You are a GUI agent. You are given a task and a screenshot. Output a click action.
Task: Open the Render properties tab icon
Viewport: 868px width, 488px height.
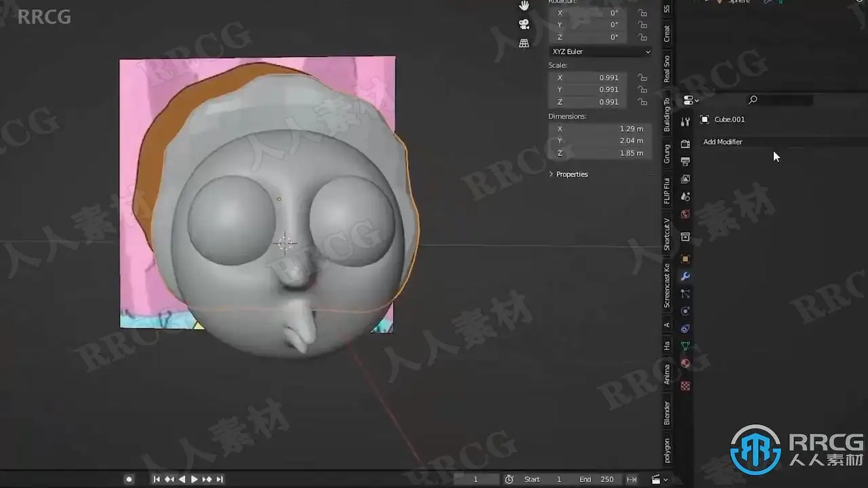click(685, 144)
